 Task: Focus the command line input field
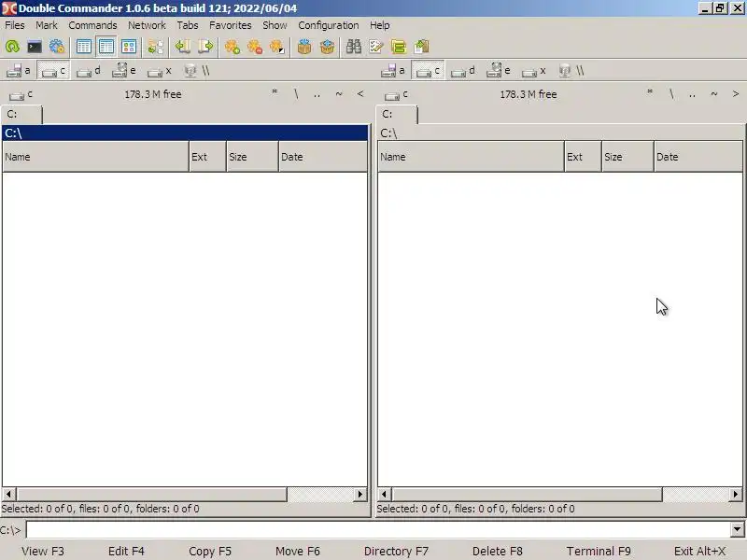(x=379, y=529)
